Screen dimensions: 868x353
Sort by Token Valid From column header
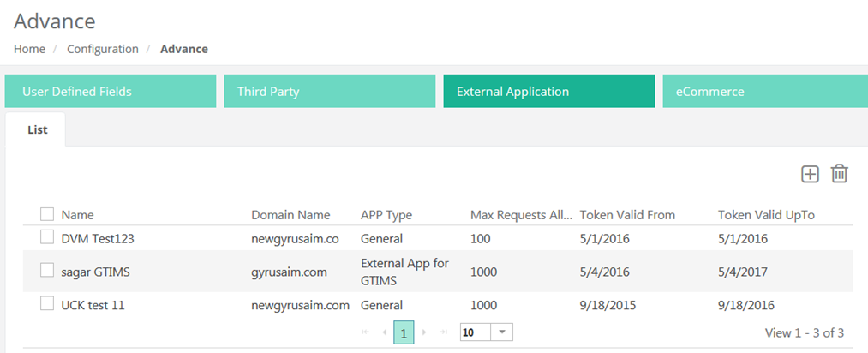pos(627,214)
